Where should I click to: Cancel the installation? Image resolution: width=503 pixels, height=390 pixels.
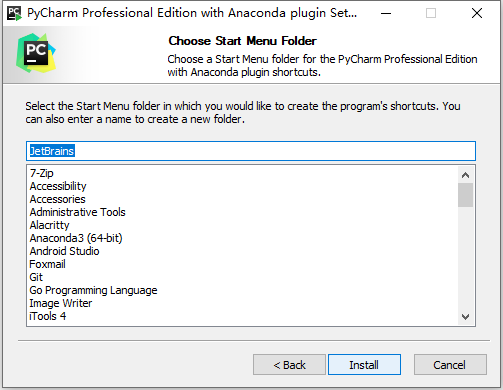click(450, 365)
